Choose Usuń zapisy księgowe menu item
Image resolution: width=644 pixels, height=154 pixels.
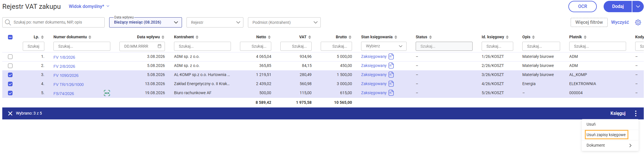[x=606, y=135]
